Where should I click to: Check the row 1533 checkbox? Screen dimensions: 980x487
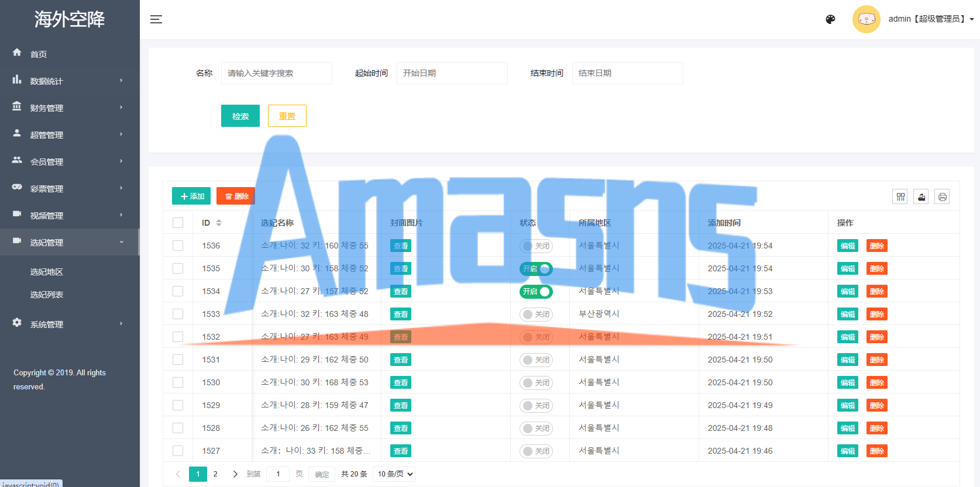point(178,314)
